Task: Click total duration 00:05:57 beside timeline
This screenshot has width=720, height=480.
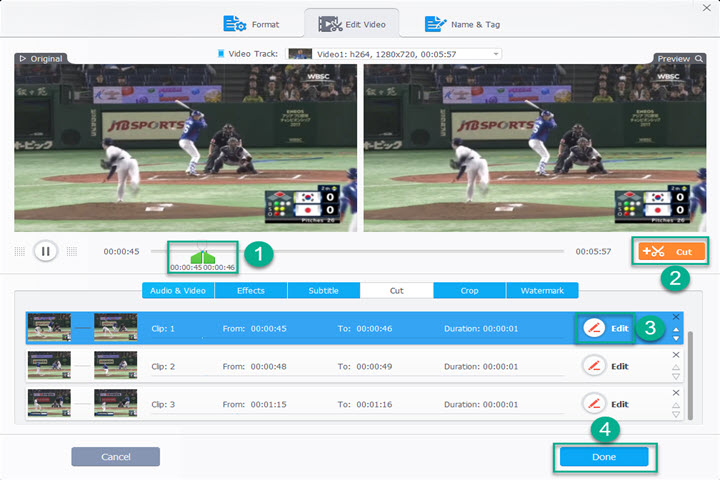Action: [593, 251]
